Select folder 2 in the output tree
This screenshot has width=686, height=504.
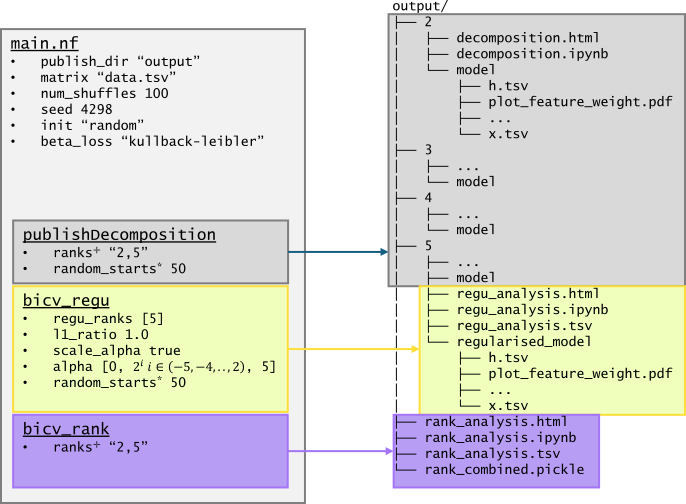tap(428, 22)
